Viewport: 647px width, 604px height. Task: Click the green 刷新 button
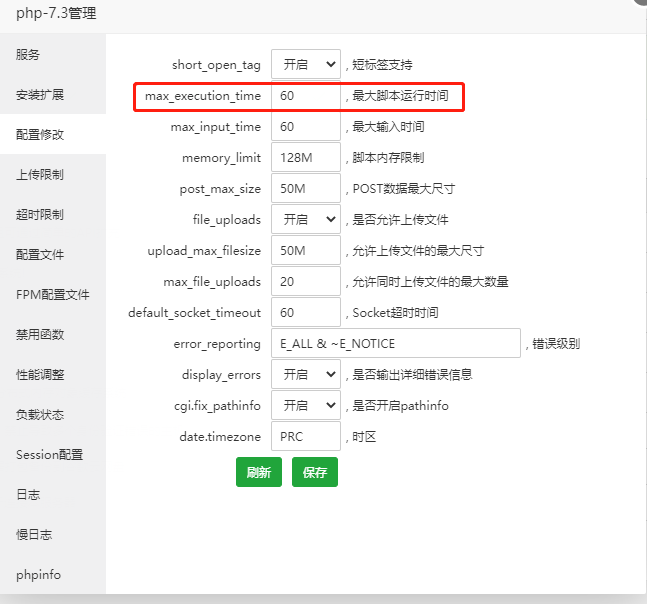(259, 472)
